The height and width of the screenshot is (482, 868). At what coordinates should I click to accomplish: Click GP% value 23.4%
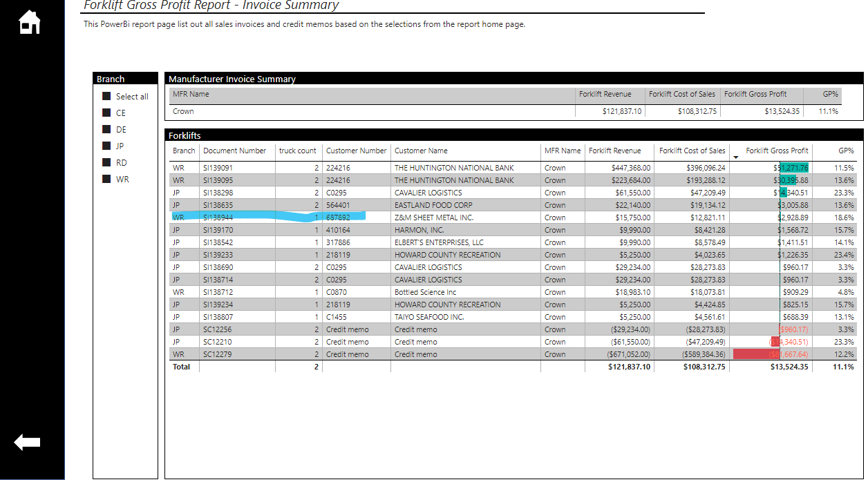click(x=845, y=255)
